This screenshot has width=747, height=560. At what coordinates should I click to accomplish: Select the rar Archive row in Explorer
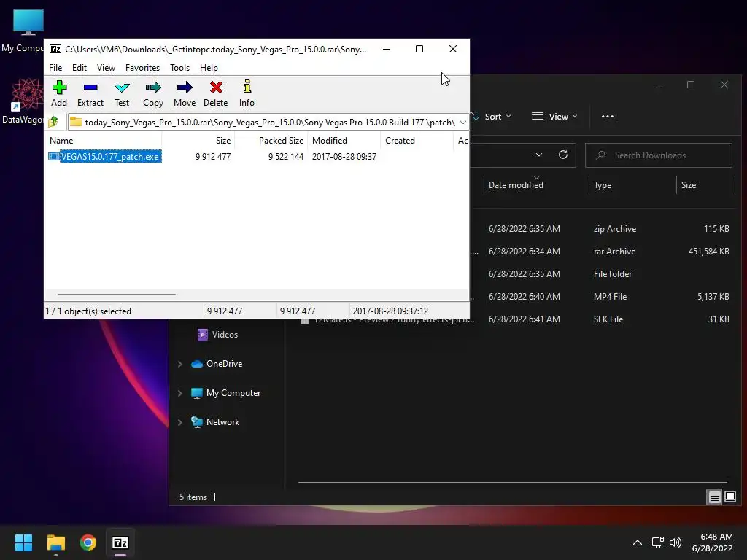click(602, 252)
